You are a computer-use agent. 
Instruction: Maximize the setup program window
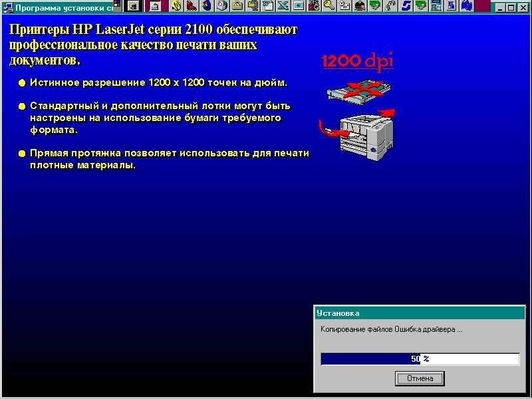(511, 7)
